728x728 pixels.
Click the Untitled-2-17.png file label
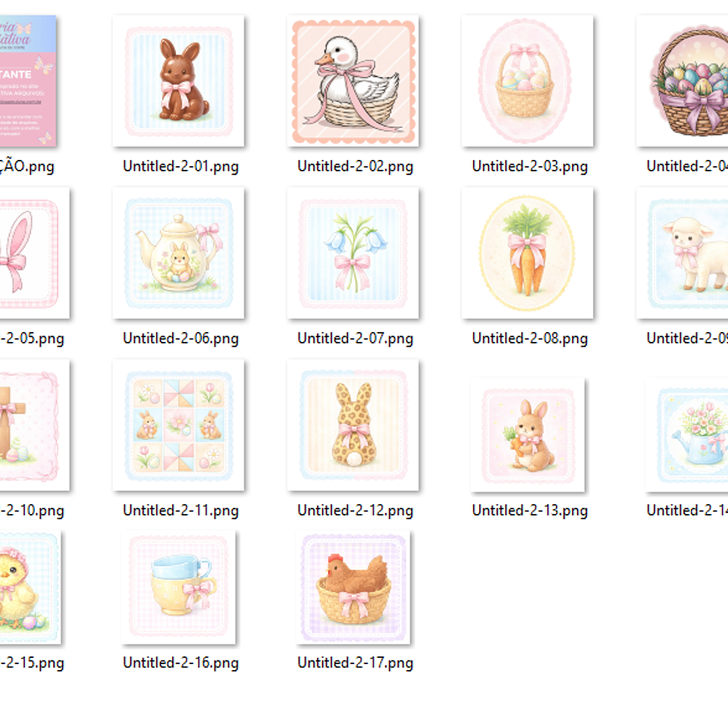coord(355,663)
